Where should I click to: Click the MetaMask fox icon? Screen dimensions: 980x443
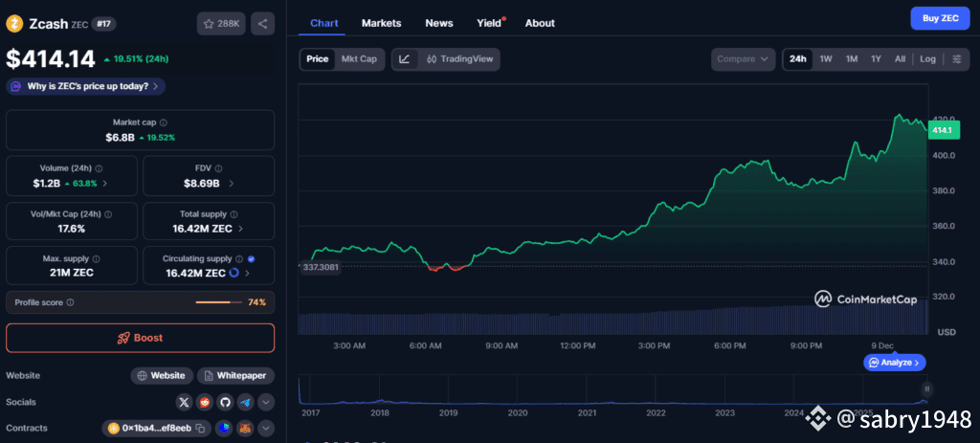coord(244,429)
